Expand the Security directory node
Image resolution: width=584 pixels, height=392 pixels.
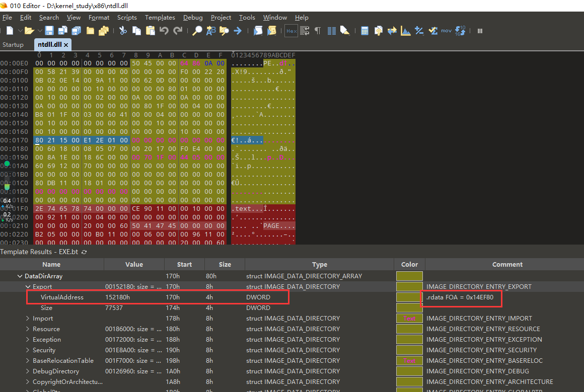(x=28, y=350)
